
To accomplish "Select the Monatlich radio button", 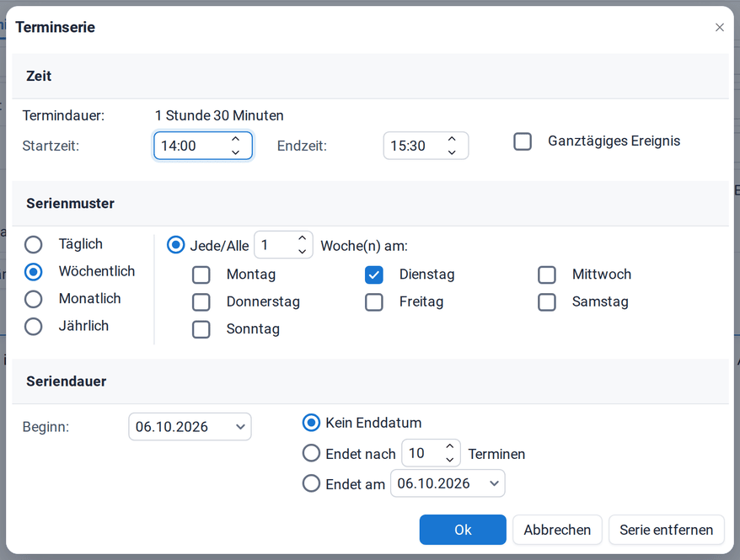I will pyautogui.click(x=34, y=299).
